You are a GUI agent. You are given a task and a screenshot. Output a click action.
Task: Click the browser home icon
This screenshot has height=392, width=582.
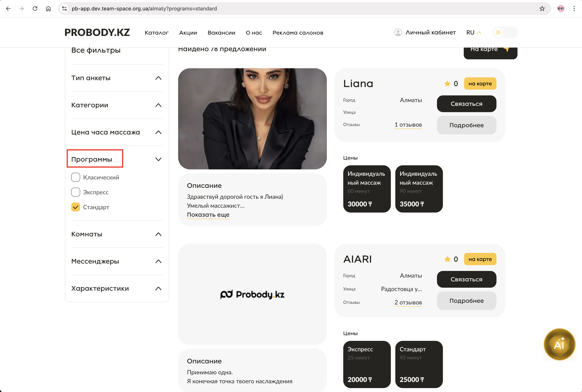48,9
